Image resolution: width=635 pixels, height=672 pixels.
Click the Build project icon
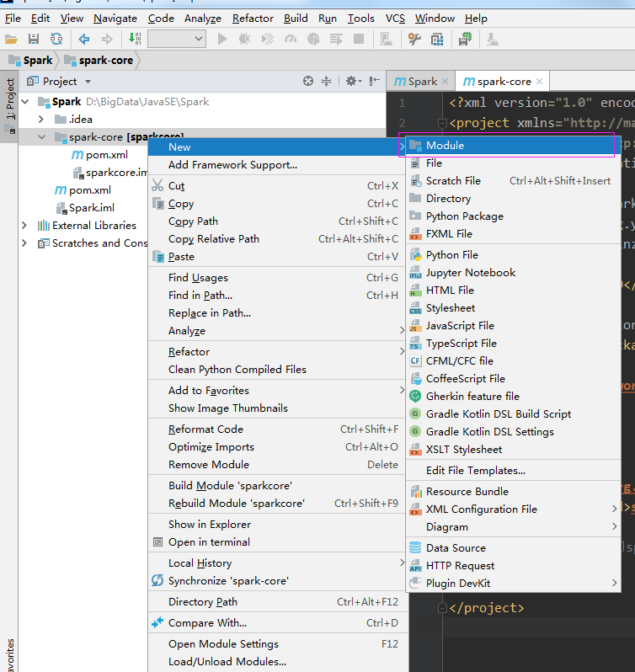coord(135,39)
